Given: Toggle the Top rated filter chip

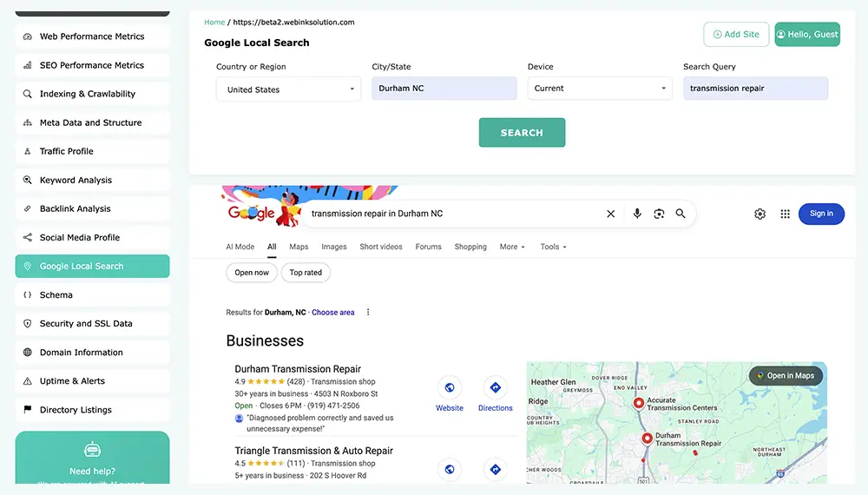Looking at the screenshot, I should point(306,273).
